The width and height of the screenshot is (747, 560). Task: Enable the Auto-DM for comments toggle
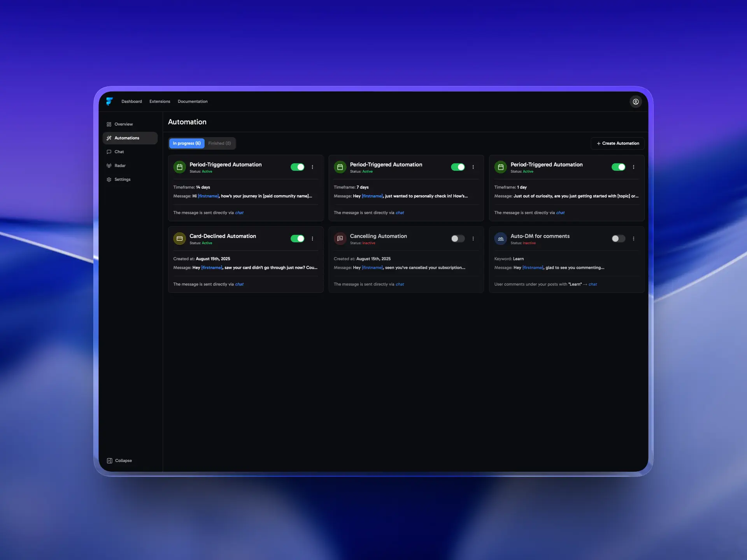[x=618, y=239]
